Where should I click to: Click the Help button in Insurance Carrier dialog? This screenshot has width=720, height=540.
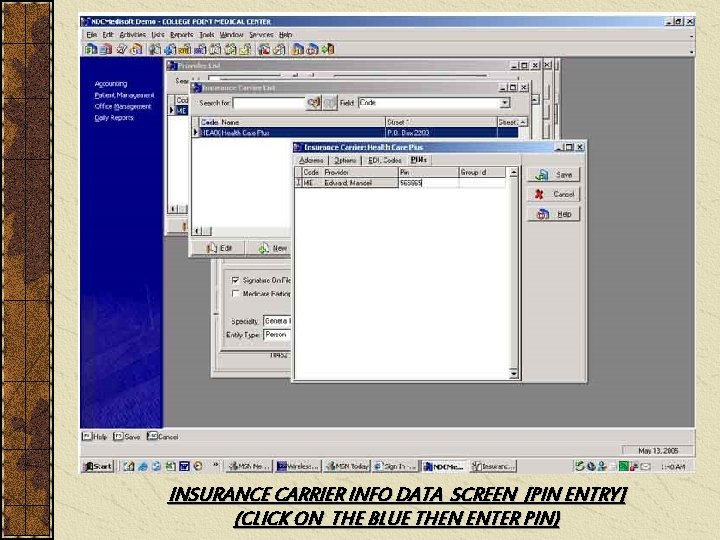pyautogui.click(x=554, y=214)
